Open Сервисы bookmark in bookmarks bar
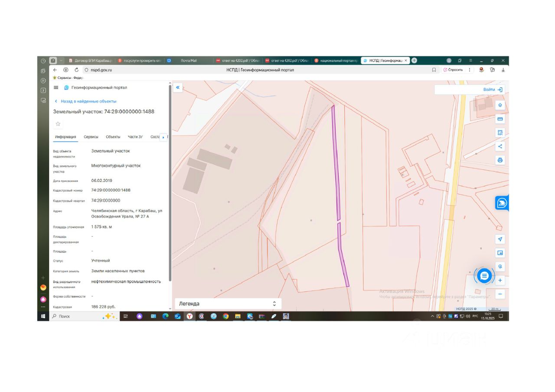555x392 pixels. coord(68,78)
